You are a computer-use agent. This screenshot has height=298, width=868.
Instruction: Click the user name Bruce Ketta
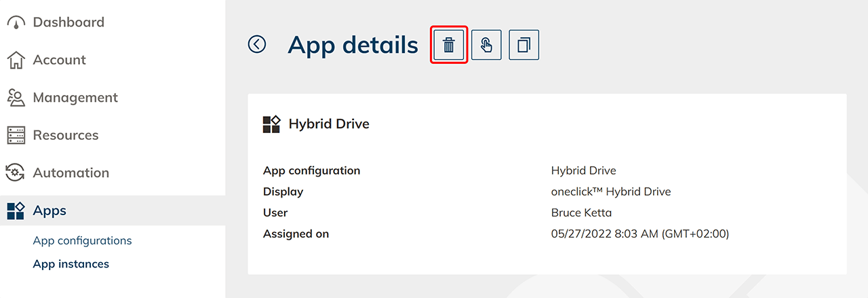coord(581,212)
